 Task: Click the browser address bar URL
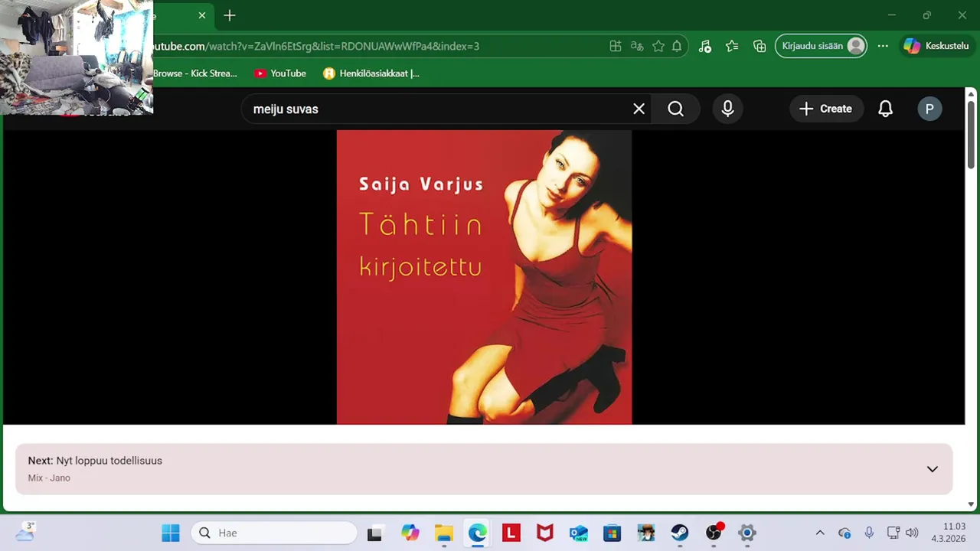[x=315, y=46]
